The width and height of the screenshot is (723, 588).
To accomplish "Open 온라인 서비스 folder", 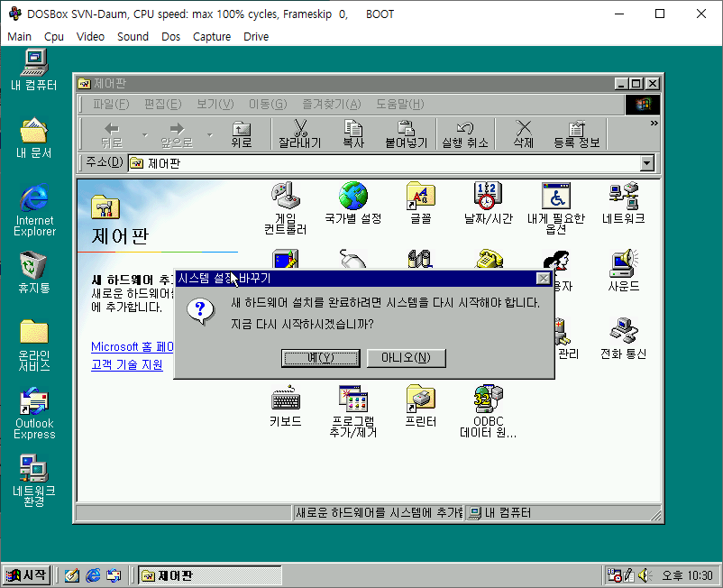I will 34,345.
